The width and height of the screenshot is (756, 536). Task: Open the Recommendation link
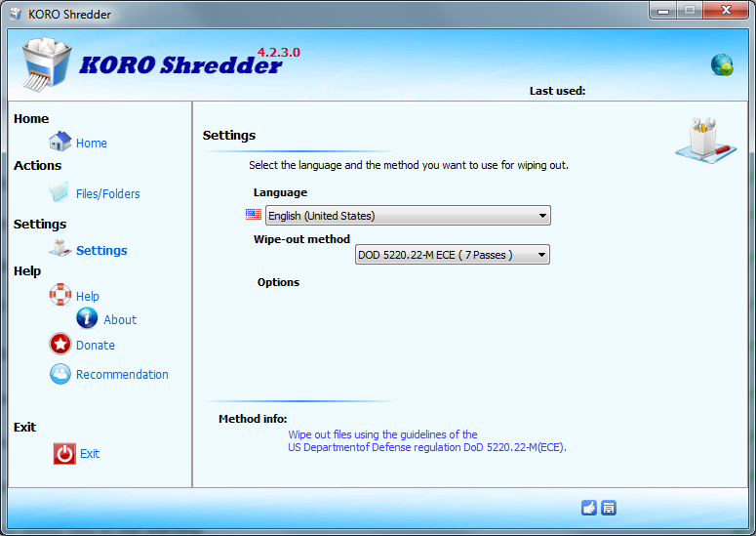(x=123, y=375)
